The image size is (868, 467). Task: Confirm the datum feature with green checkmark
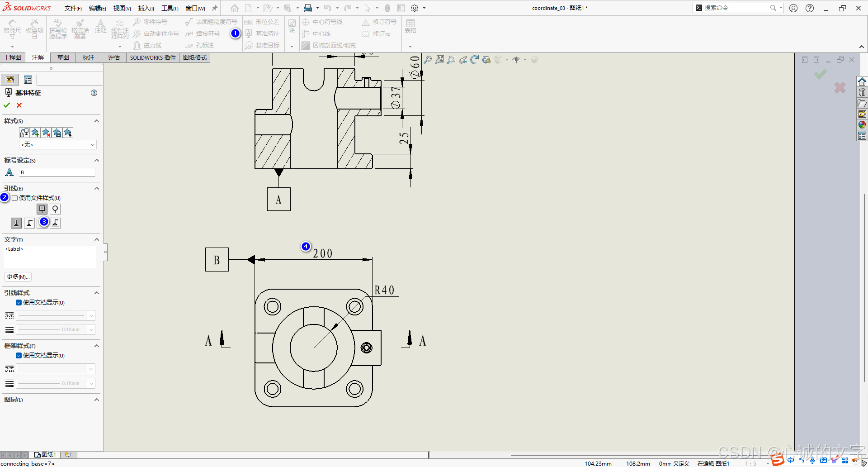[7, 105]
